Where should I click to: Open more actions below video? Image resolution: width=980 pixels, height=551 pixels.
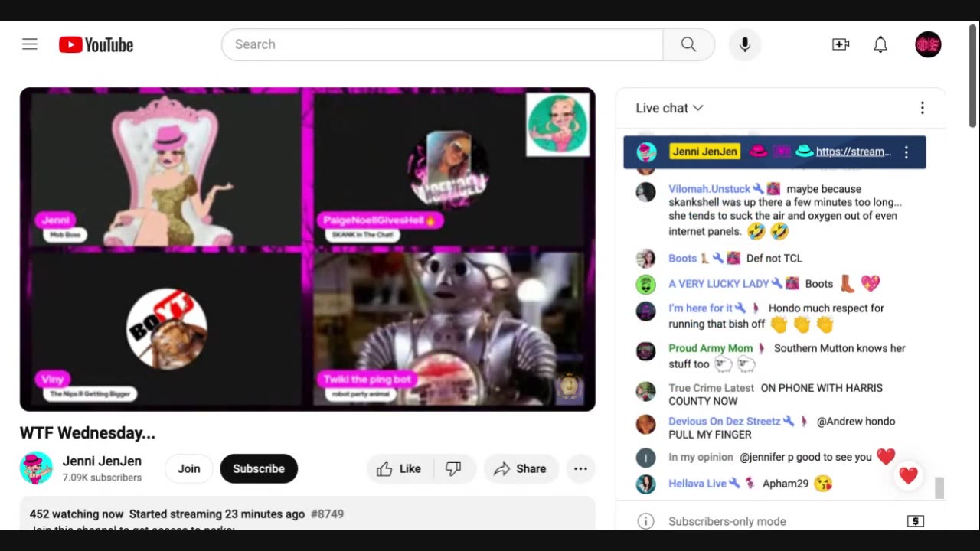tap(581, 468)
